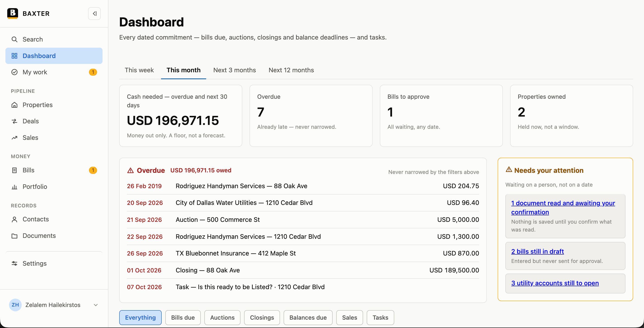This screenshot has width=644, height=328.
Task: Switch to the This week tab
Action: (139, 70)
